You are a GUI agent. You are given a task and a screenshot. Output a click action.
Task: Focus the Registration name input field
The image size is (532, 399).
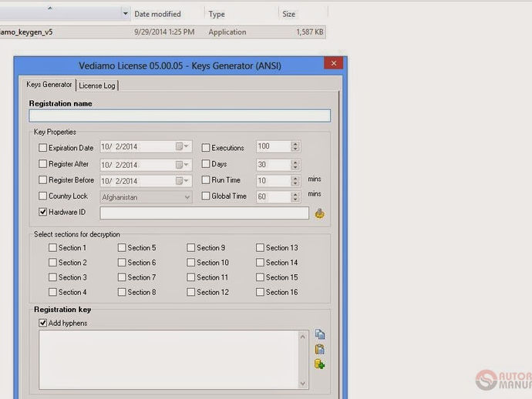tap(180, 116)
